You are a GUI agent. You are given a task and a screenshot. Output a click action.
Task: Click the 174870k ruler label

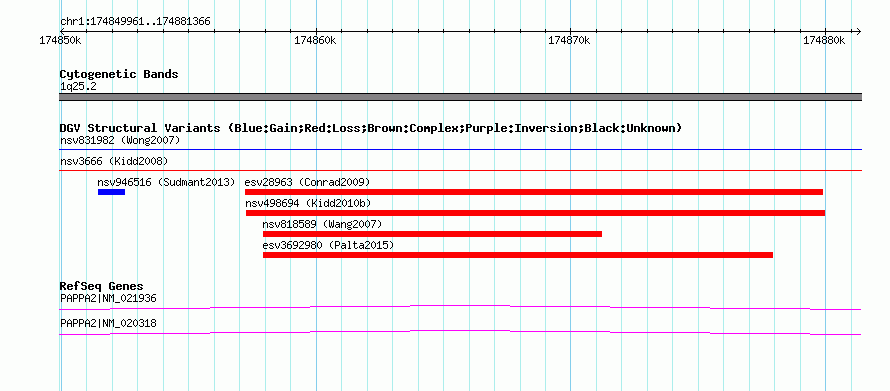(x=569, y=40)
